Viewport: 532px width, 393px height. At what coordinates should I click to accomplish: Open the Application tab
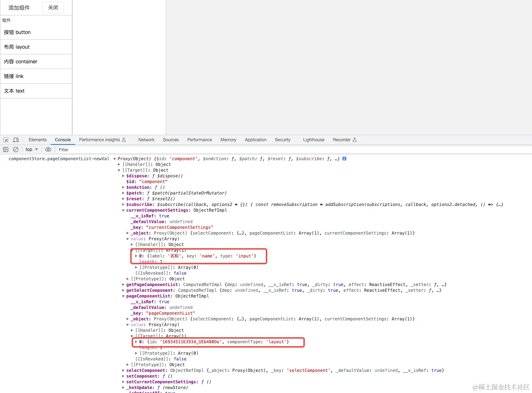click(x=255, y=140)
